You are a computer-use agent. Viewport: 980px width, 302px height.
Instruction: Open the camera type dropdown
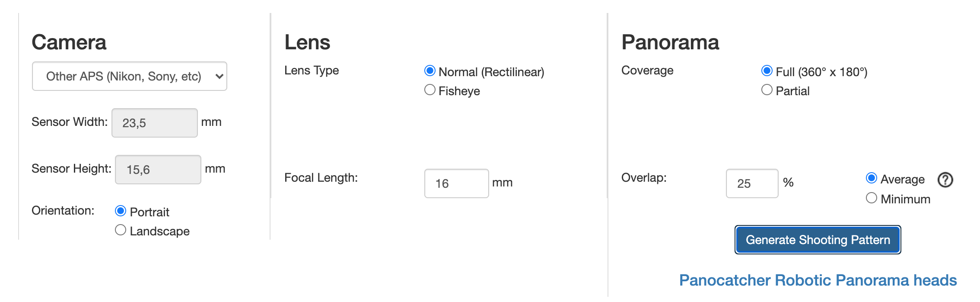coord(130,76)
